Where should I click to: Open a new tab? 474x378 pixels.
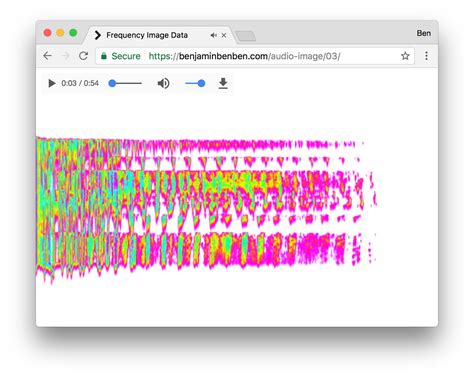click(x=245, y=36)
